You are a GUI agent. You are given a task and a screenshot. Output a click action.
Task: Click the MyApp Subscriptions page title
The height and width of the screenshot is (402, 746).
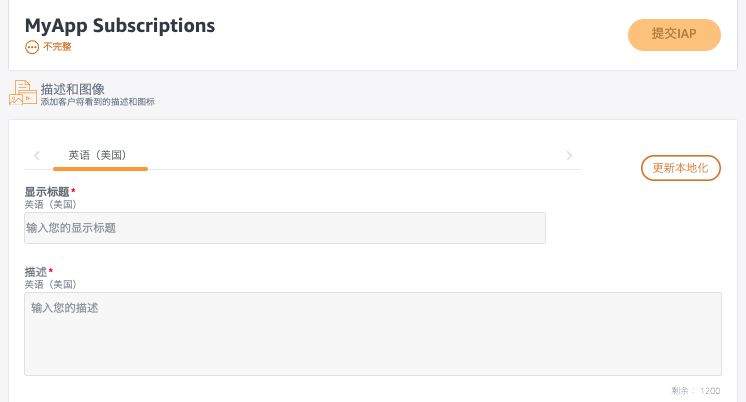coord(120,26)
